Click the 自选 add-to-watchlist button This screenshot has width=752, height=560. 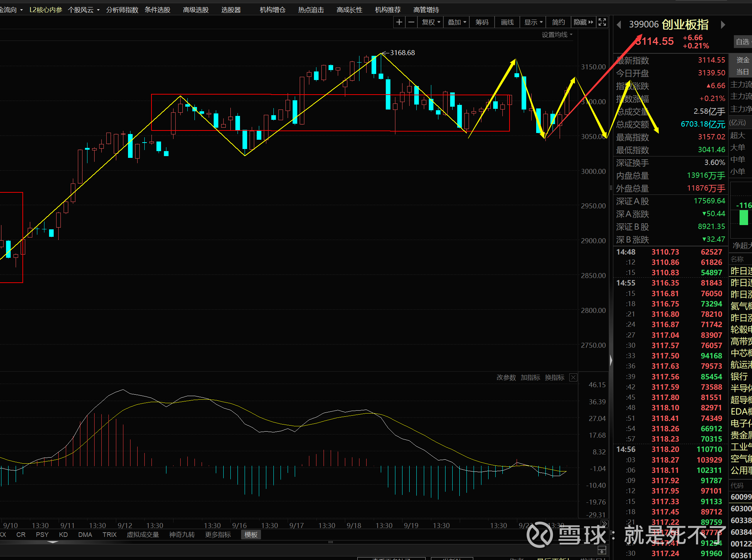point(742,42)
